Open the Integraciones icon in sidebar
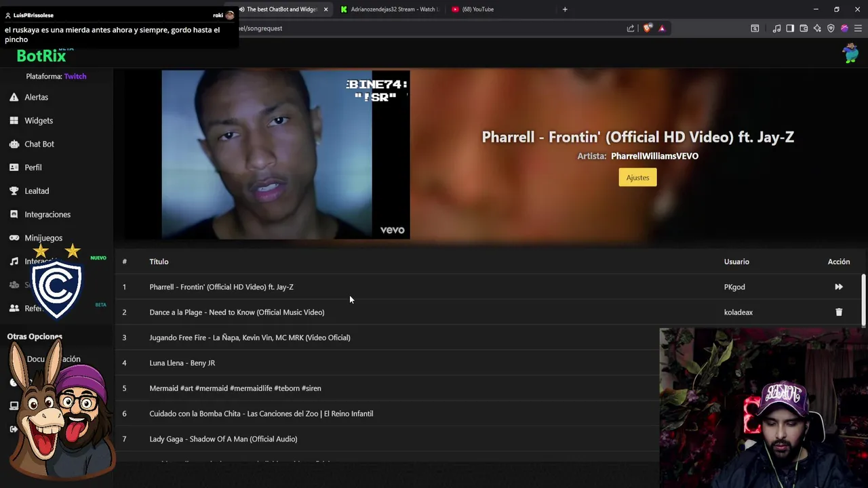This screenshot has width=868, height=488. 14,214
